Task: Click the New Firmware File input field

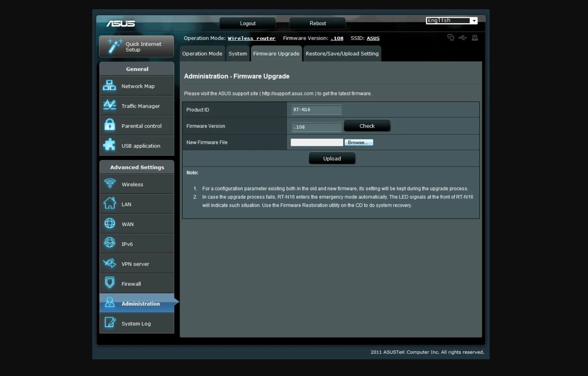Action: [316, 142]
